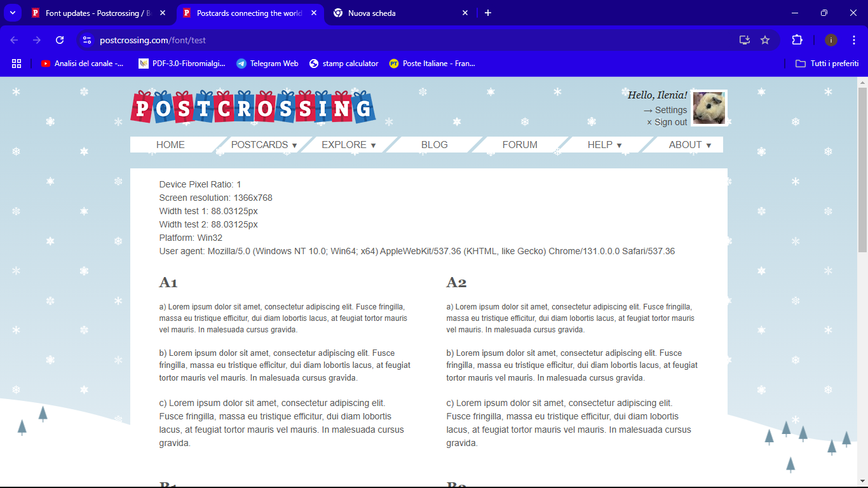Go to the FORUM menu item
This screenshot has width=868, height=488.
[520, 145]
